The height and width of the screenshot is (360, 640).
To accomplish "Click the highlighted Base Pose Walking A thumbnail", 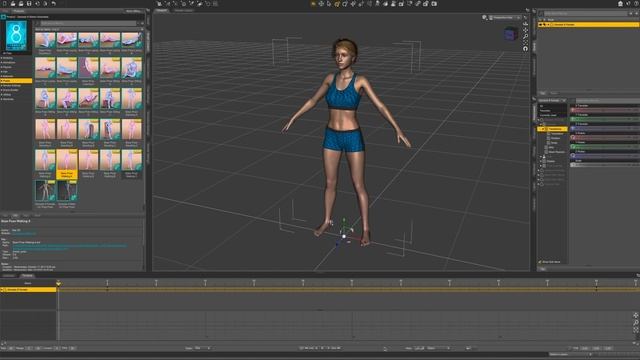I will click(67, 164).
